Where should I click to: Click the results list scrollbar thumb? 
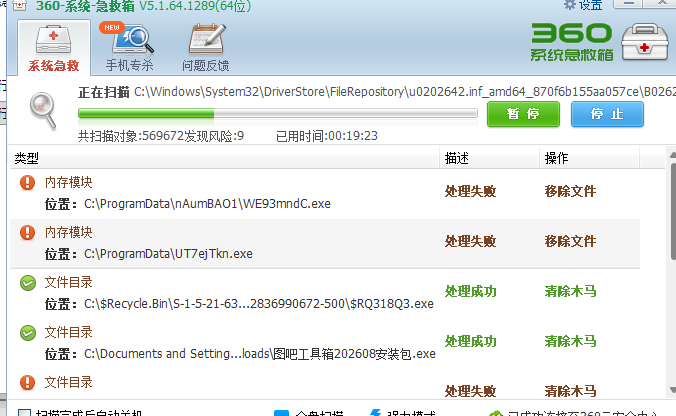click(673, 210)
